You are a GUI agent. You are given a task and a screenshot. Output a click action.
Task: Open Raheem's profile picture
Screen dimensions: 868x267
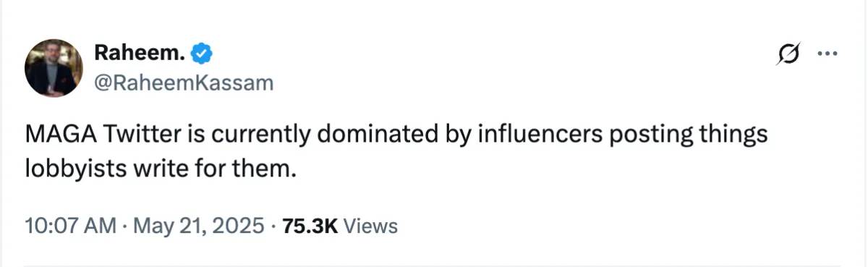click(x=54, y=68)
